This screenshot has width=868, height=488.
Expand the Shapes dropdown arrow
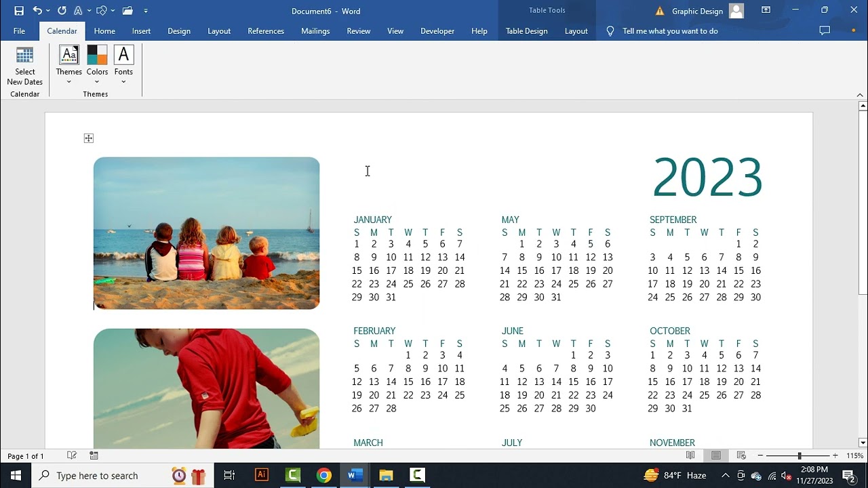coord(112,11)
